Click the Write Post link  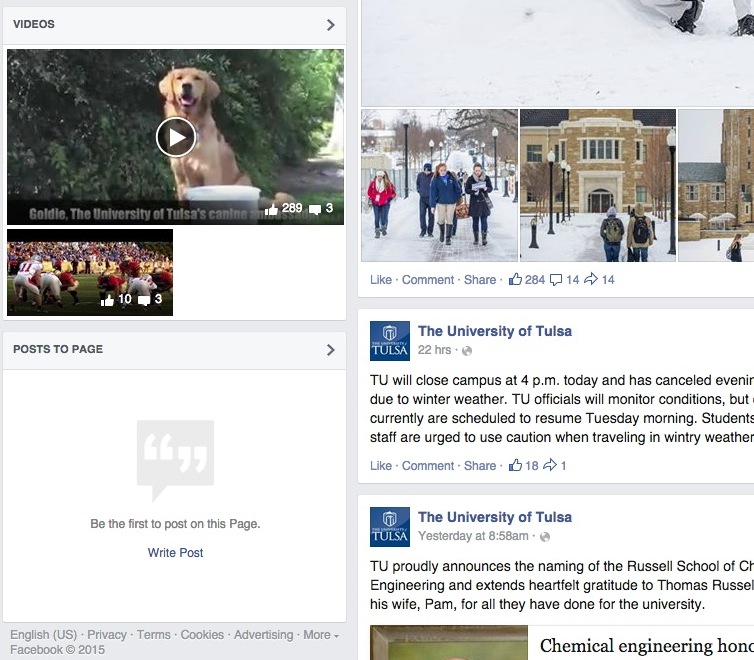pyautogui.click(x=175, y=553)
